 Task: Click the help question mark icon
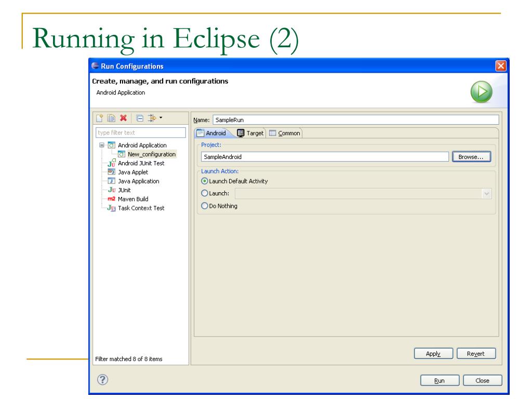(102, 379)
